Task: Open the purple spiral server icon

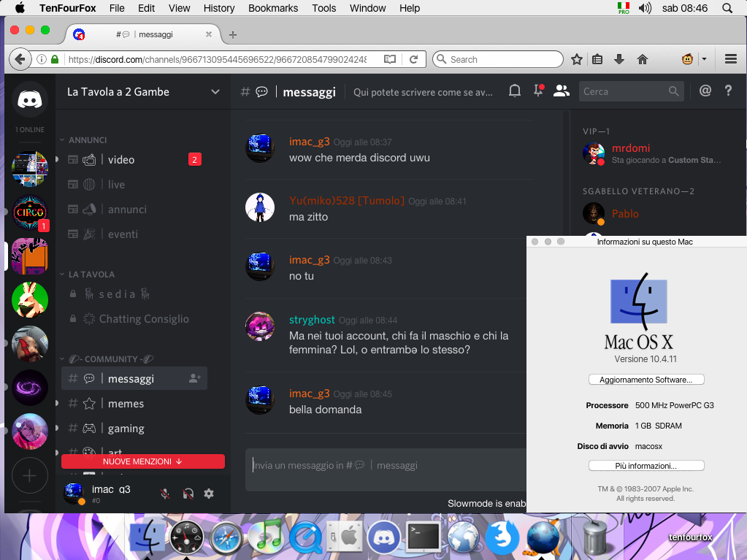Action: point(29,388)
